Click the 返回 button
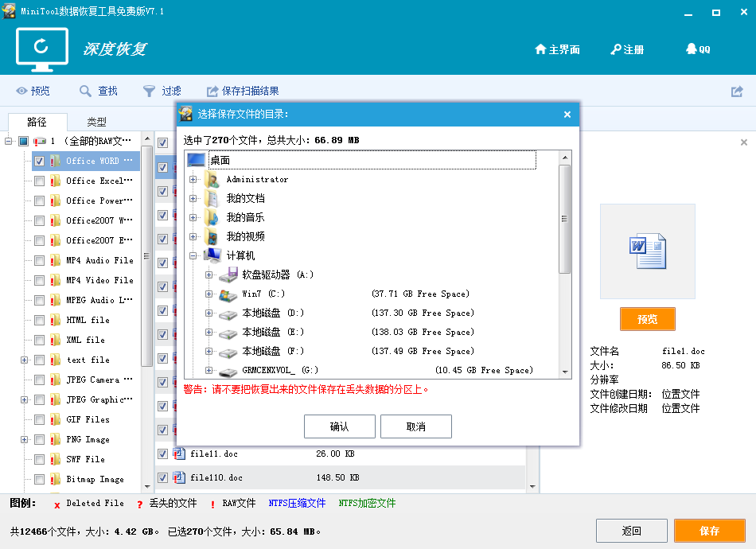This screenshot has width=756, height=549. tap(632, 531)
